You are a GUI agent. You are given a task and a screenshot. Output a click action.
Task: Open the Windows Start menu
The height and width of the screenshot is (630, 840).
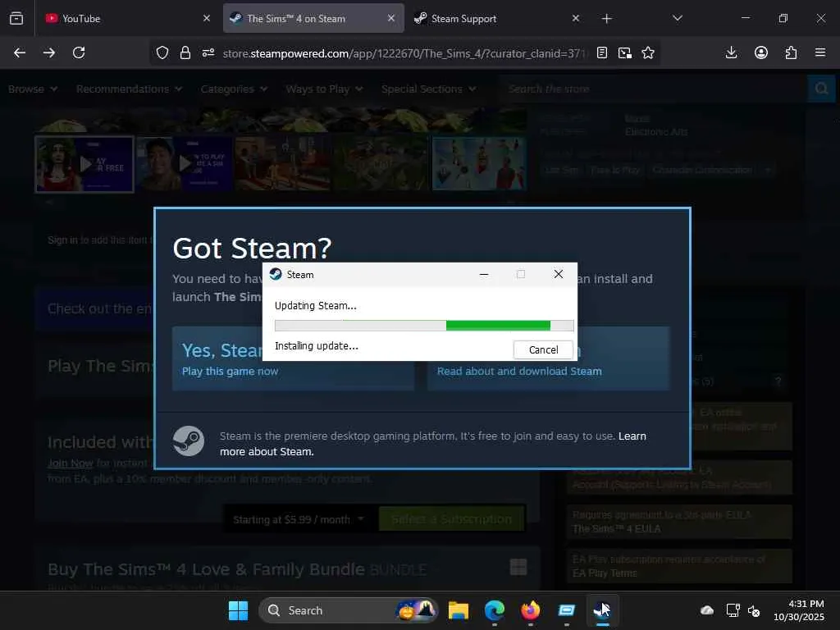pyautogui.click(x=238, y=610)
